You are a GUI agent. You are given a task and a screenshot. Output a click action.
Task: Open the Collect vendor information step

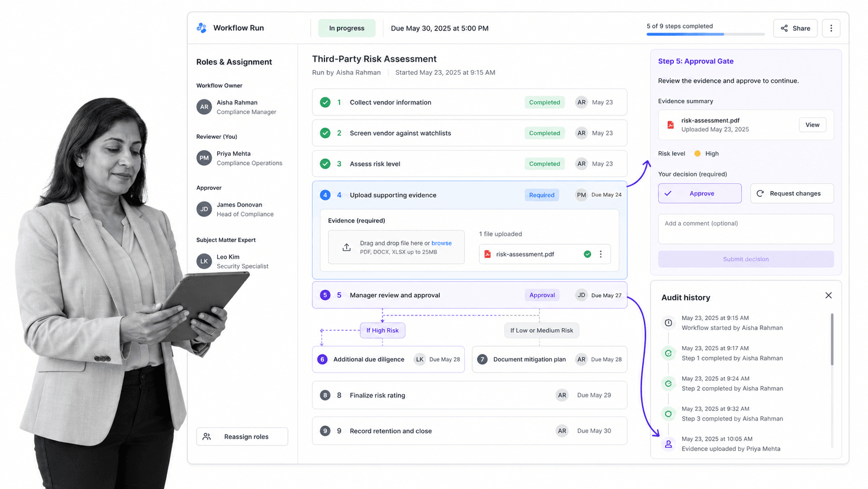(x=469, y=102)
